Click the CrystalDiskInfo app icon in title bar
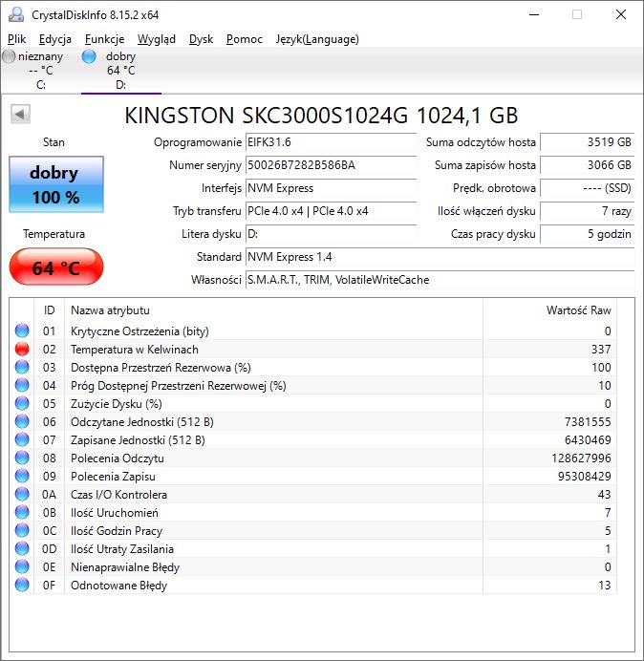644x661 pixels. pyautogui.click(x=16, y=14)
